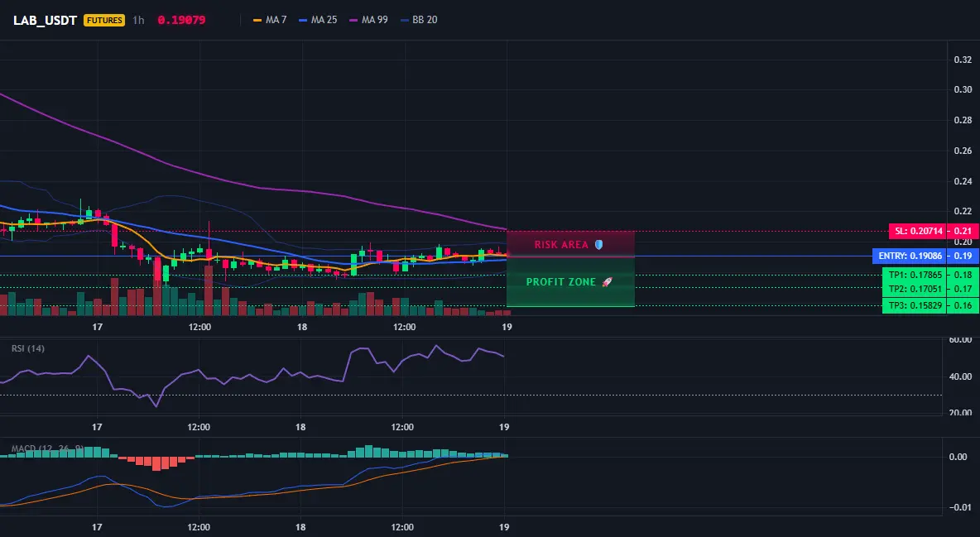Click the PROFIT ZONE text in green zone
980x537 pixels.
tap(561, 282)
